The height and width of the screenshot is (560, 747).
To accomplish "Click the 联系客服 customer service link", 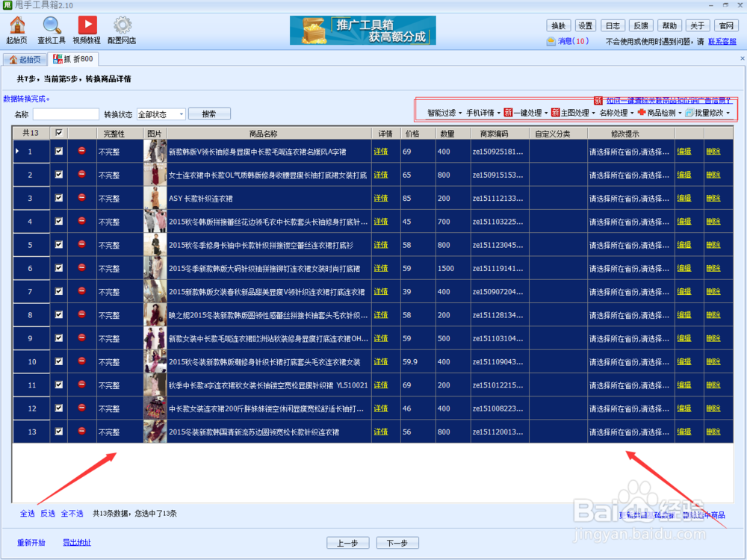I will click(x=722, y=41).
